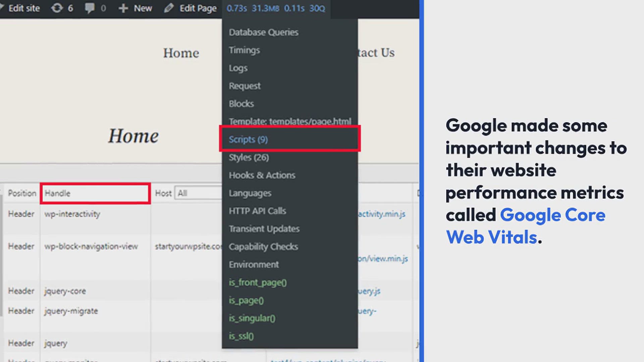Screen dimensions: 644x362
Task: Click Header position in jquery-migrate row
Action: click(x=21, y=311)
